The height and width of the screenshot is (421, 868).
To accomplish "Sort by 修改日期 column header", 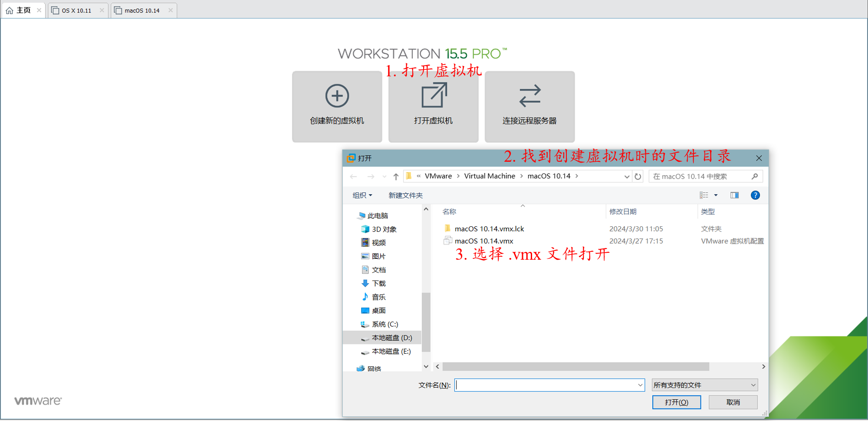I will (x=623, y=212).
